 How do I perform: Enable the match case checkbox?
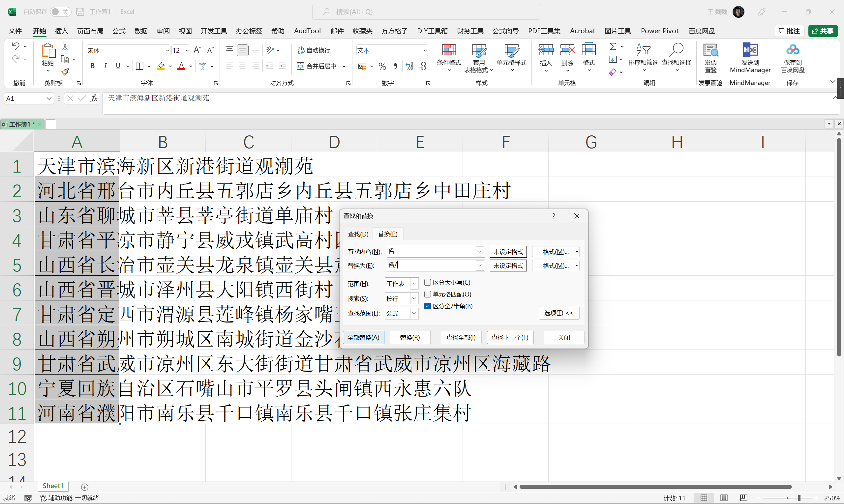428,282
